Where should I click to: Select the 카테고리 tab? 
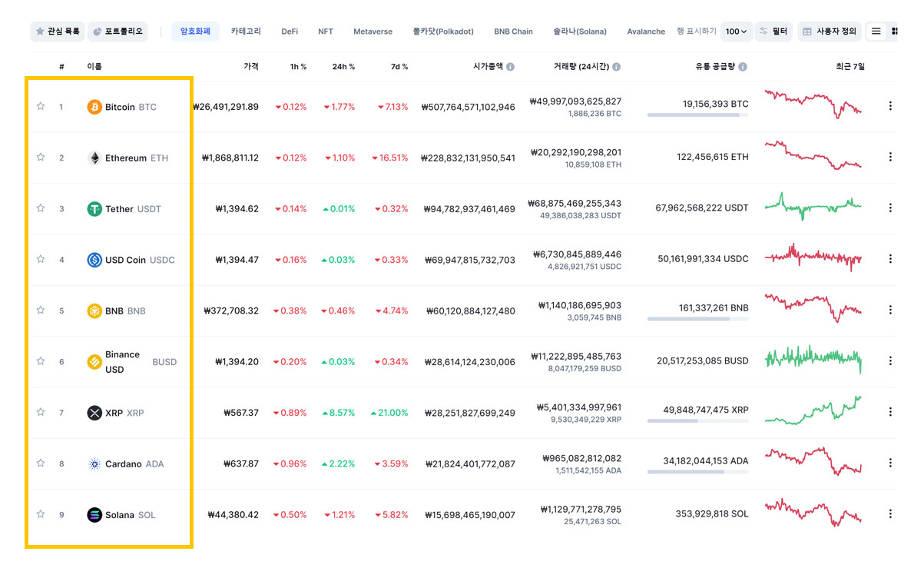(246, 32)
